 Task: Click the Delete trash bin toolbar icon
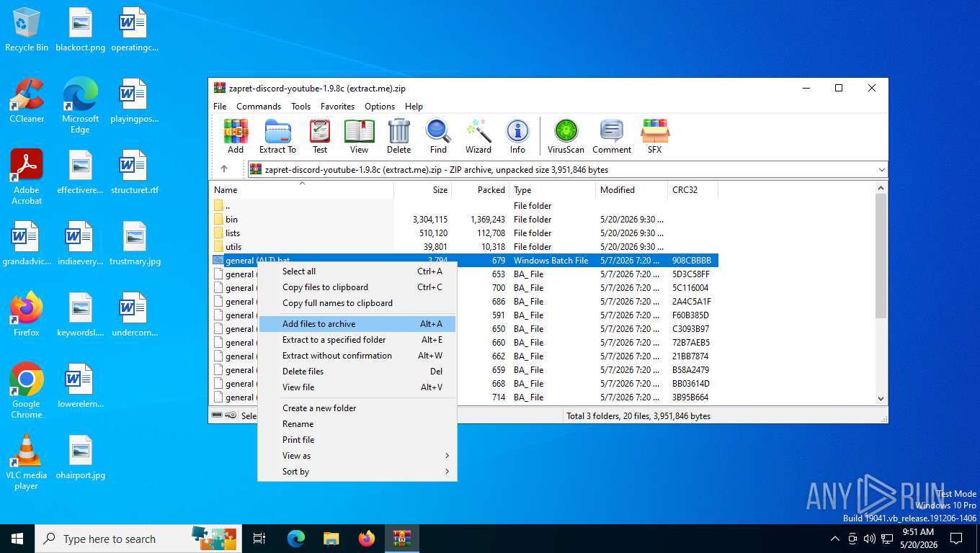[x=398, y=137]
